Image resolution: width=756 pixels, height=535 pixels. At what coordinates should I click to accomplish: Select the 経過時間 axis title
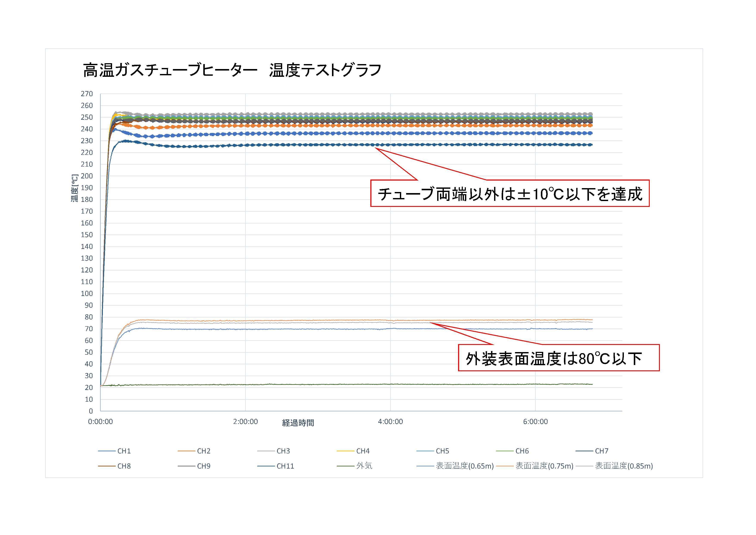point(298,423)
